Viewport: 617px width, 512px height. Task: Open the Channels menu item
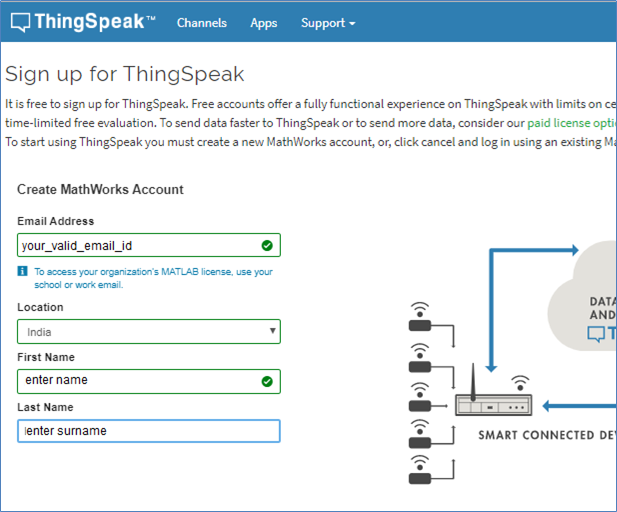pyautogui.click(x=202, y=23)
